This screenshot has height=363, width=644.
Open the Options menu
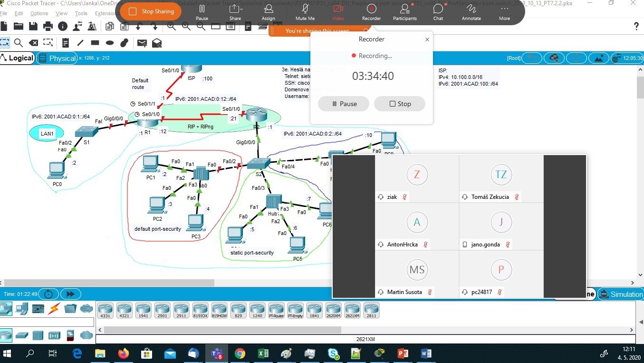pyautogui.click(x=39, y=13)
